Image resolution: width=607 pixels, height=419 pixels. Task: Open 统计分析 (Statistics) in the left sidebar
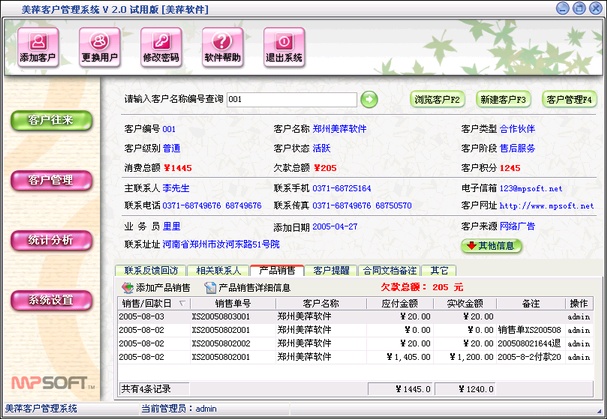click(50, 240)
